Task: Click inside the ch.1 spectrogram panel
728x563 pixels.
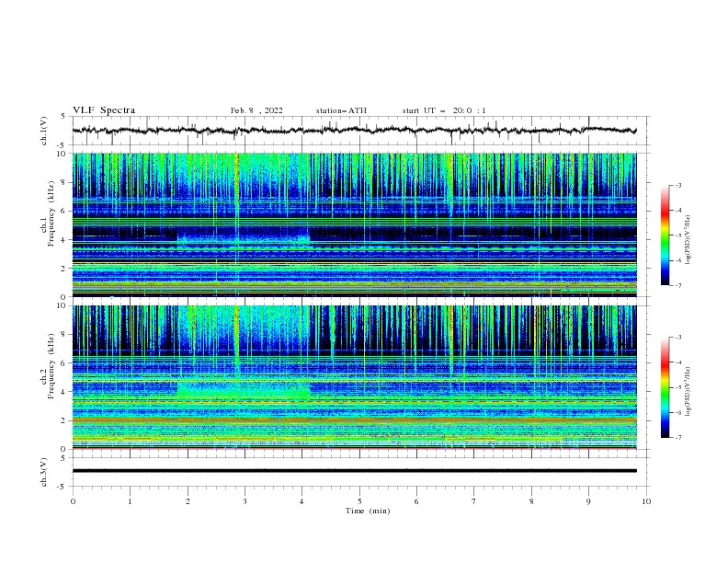Action: point(354,224)
